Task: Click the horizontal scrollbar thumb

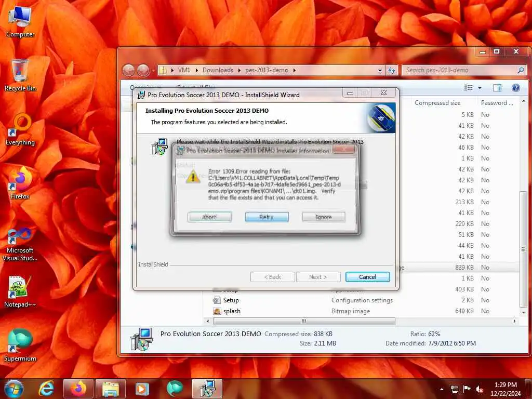Action: 304,321
